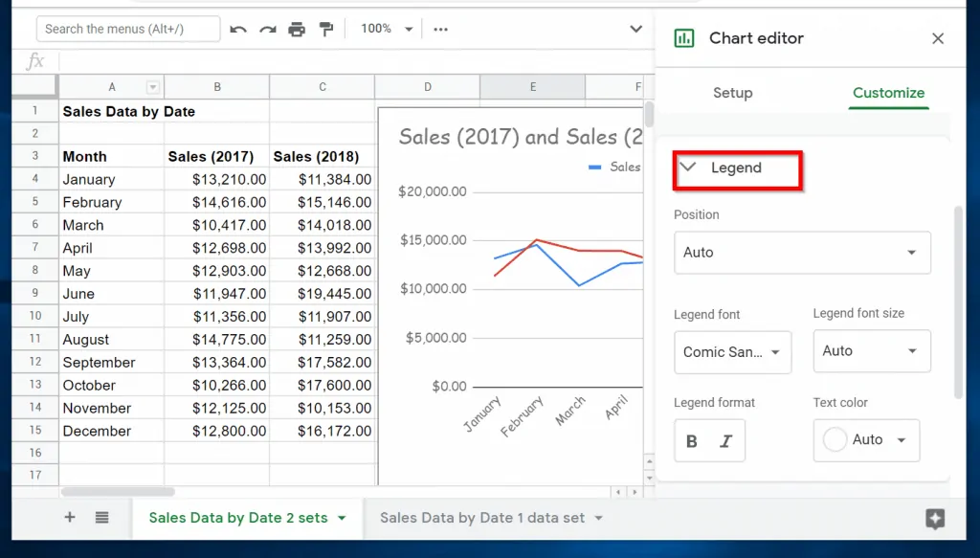Open Sales Data by Date 1 data set sheet
Image resolution: width=980 pixels, height=558 pixels.
(481, 518)
